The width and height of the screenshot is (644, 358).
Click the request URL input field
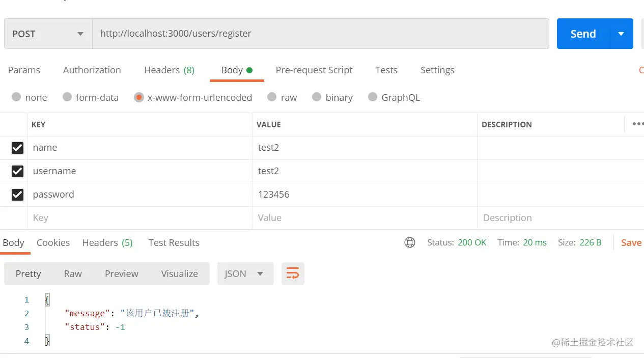click(x=321, y=34)
